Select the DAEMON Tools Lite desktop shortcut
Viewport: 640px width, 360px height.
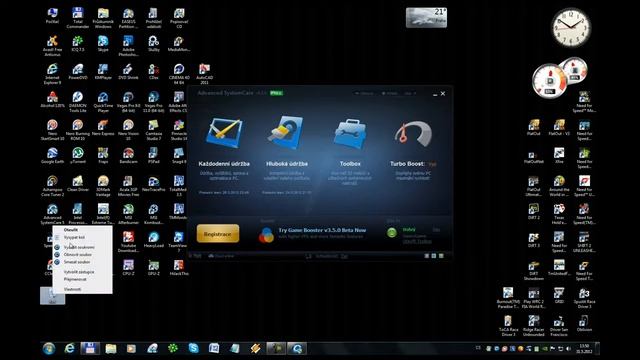point(78,102)
